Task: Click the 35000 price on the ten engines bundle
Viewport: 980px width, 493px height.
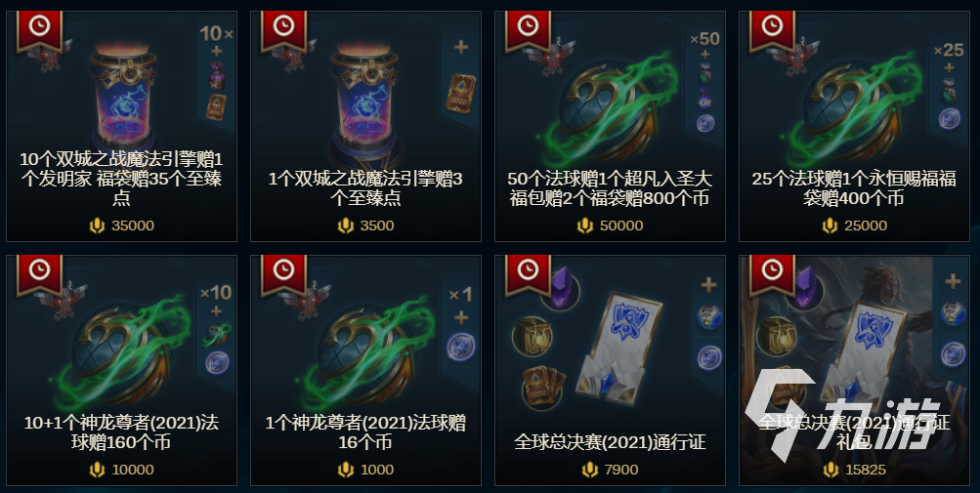Action: coord(133,226)
